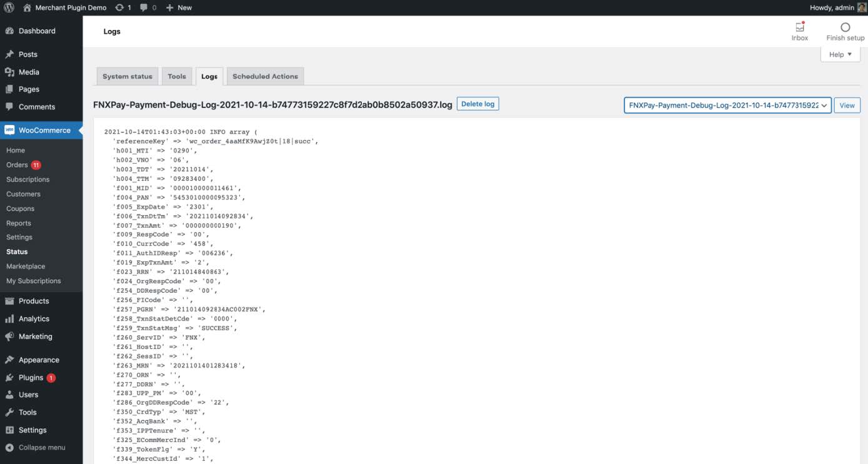This screenshot has height=464, width=868.
Task: Click the Analytics bar chart icon
Action: pos(9,319)
